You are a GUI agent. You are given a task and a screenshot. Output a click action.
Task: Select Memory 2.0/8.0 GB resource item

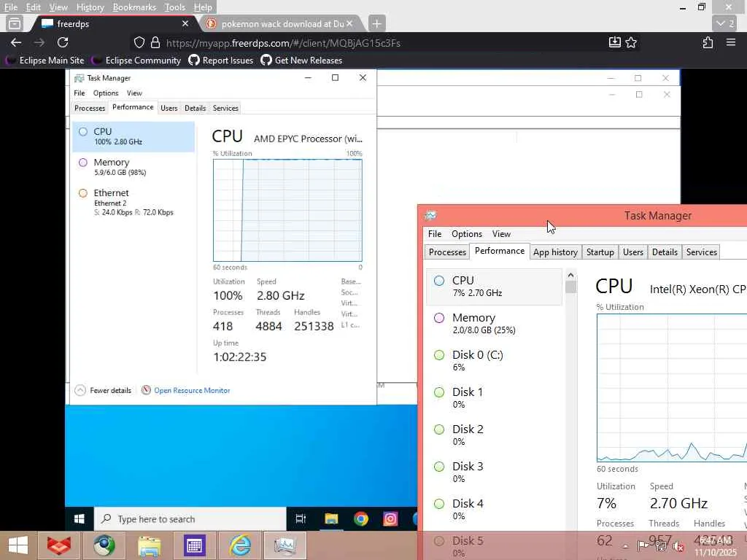495,324
